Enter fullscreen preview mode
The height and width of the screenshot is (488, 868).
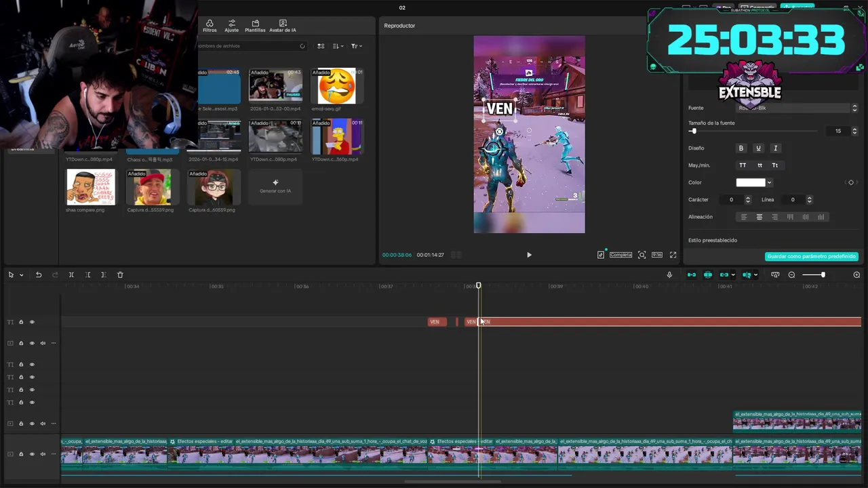click(x=673, y=255)
